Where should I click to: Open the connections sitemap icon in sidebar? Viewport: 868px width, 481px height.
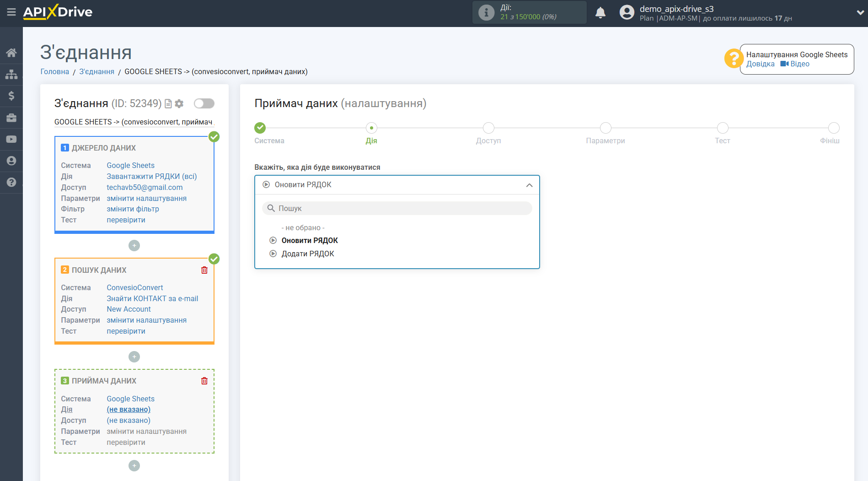point(11,74)
